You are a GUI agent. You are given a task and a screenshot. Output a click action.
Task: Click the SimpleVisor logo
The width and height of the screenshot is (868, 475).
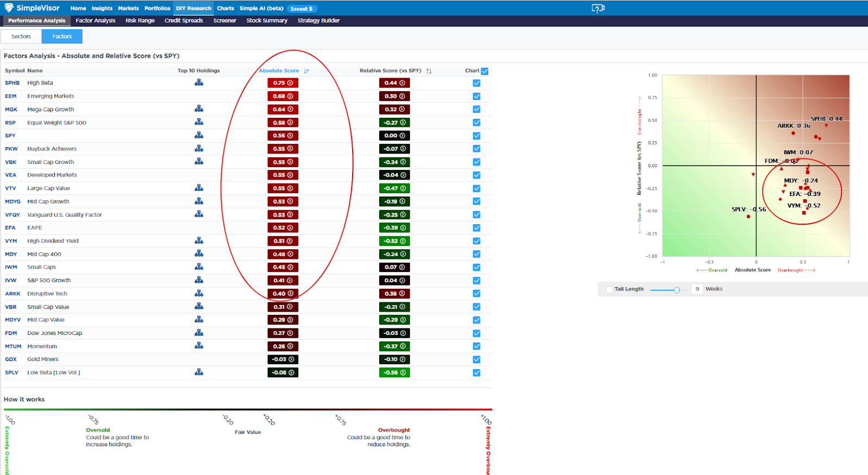click(32, 8)
